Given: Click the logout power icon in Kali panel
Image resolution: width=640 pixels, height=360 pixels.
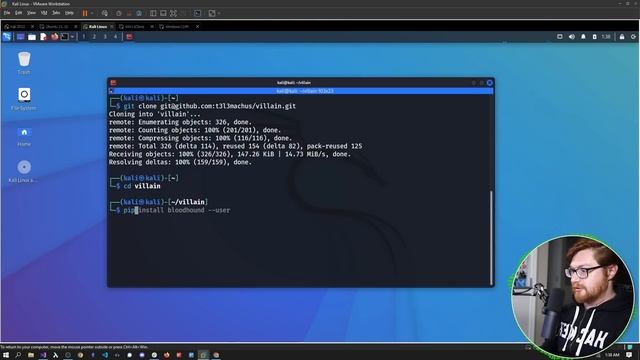Looking at the screenshot, I should point(633,37).
